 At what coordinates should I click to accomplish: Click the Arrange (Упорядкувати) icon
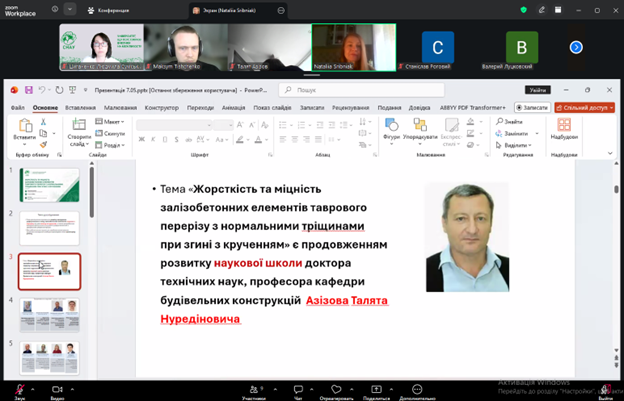420,125
